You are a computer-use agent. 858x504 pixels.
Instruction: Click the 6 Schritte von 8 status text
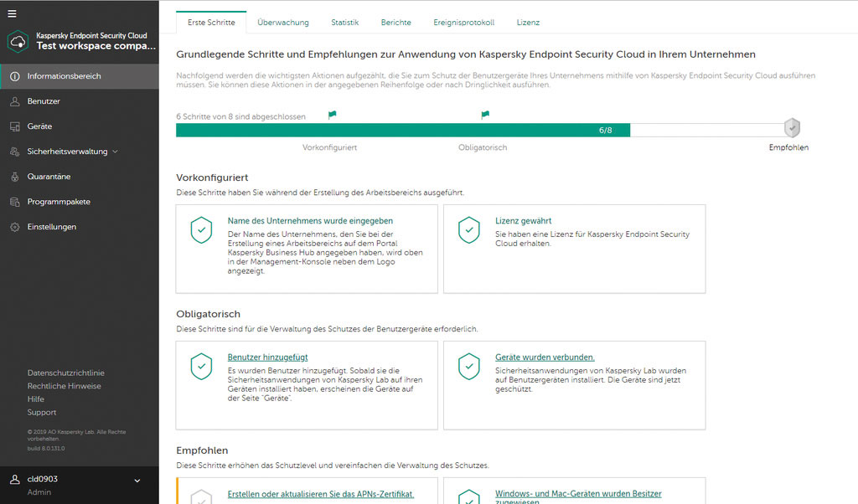coord(240,116)
